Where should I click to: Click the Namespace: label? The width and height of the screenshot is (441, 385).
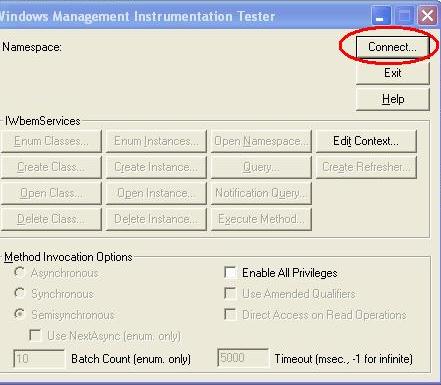coord(32,47)
